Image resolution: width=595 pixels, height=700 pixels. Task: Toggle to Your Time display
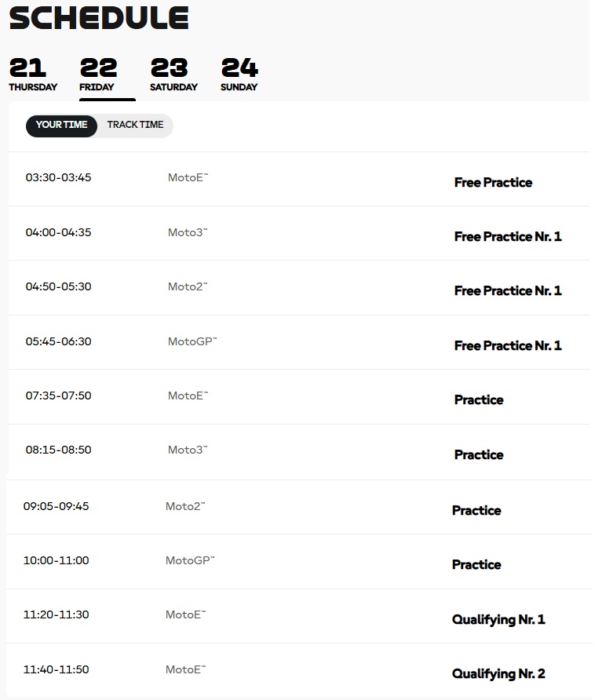pyautogui.click(x=62, y=126)
